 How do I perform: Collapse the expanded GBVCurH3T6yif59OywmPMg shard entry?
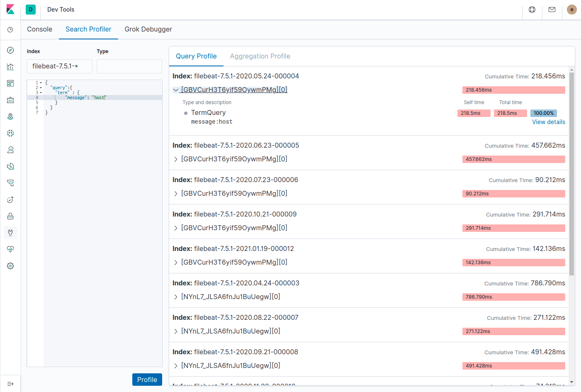pyautogui.click(x=175, y=90)
